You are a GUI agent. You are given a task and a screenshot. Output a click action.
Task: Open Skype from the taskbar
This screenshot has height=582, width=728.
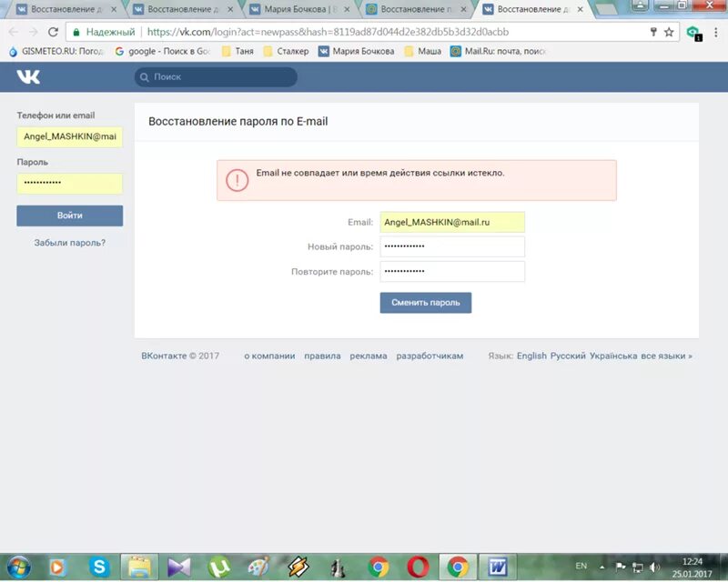tap(99, 567)
